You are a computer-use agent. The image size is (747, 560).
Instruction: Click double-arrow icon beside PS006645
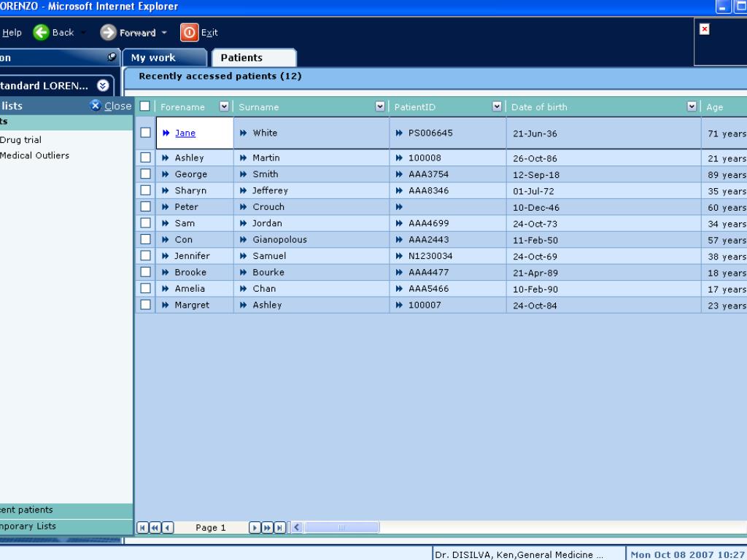point(399,133)
